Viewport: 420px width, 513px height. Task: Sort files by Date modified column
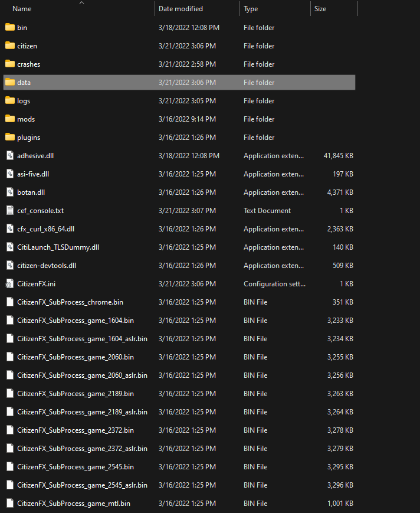tap(181, 9)
